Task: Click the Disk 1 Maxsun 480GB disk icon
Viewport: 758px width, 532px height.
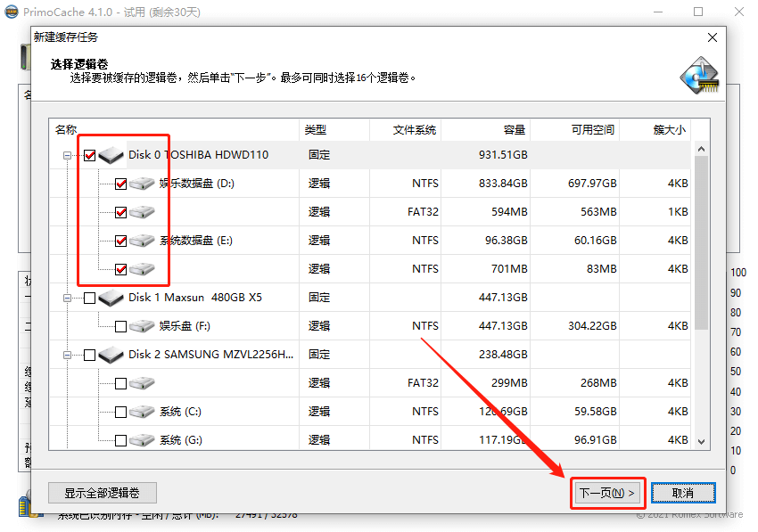Action: pyautogui.click(x=111, y=297)
